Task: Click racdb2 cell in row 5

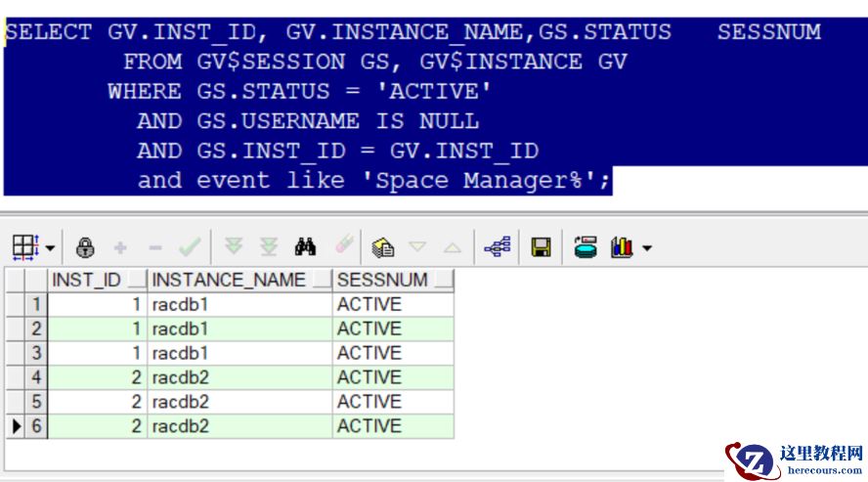Action: [239, 402]
